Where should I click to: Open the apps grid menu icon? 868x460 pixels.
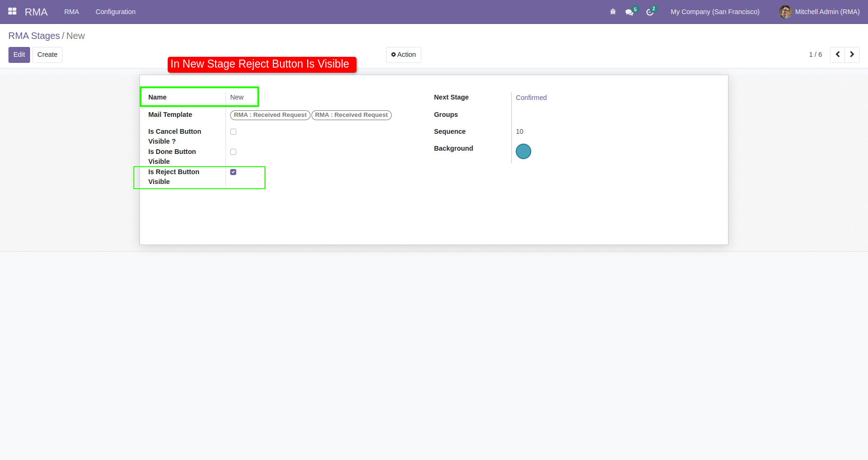click(x=12, y=11)
